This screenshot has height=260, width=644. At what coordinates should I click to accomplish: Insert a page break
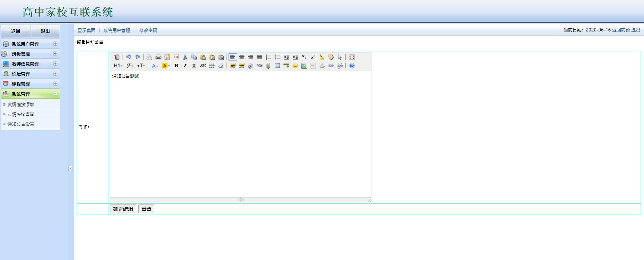click(x=313, y=66)
